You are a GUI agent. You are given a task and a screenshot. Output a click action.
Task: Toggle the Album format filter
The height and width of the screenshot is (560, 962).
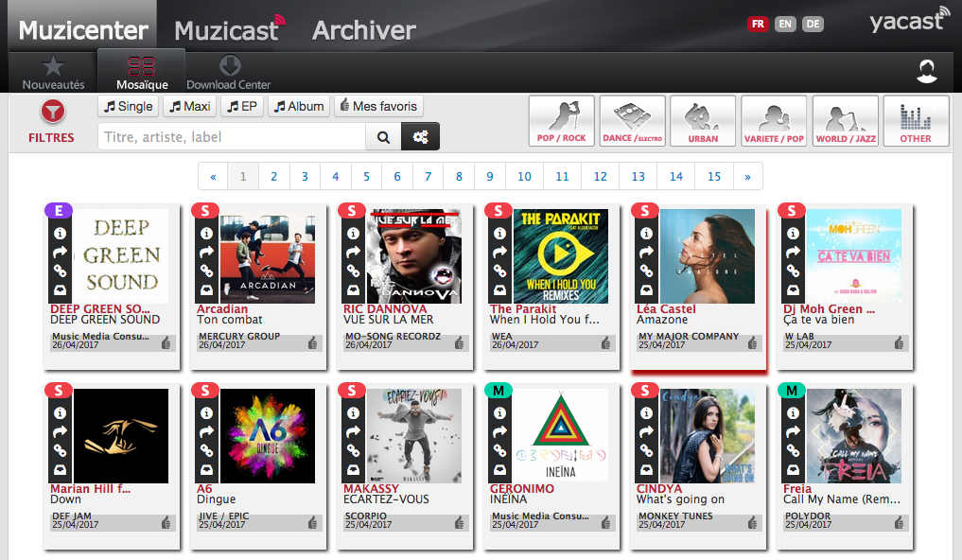click(299, 107)
